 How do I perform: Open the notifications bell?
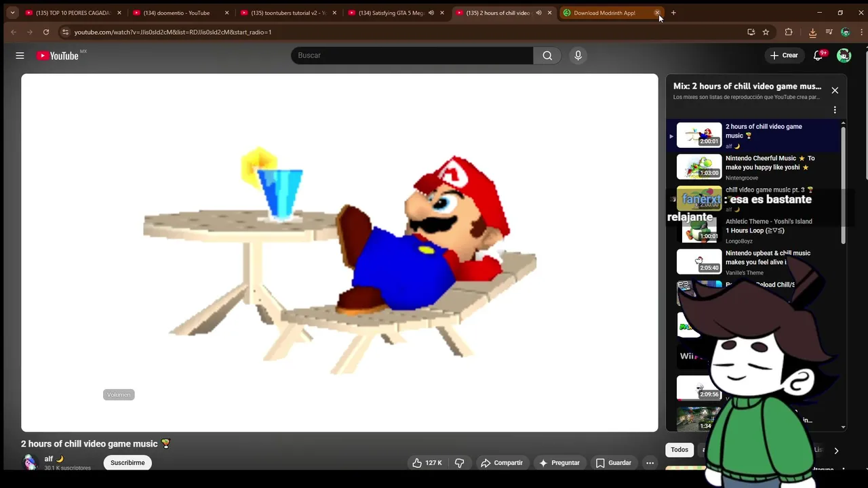[818, 56]
